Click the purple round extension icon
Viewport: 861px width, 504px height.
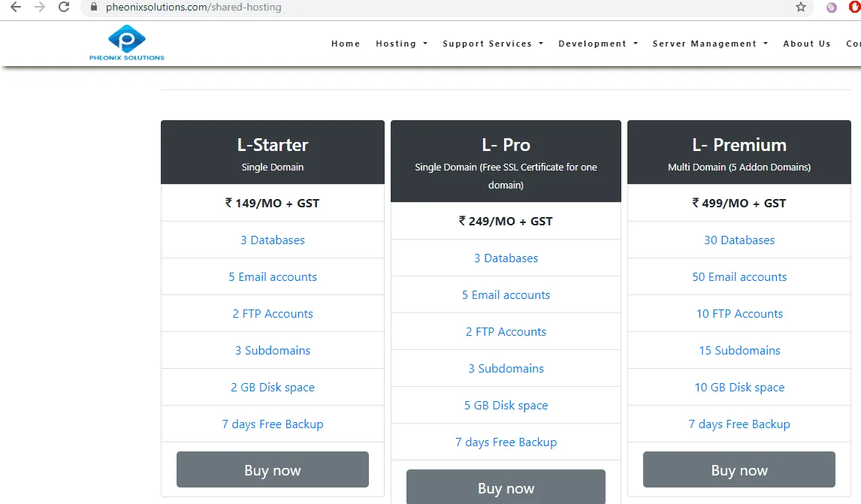tap(832, 8)
